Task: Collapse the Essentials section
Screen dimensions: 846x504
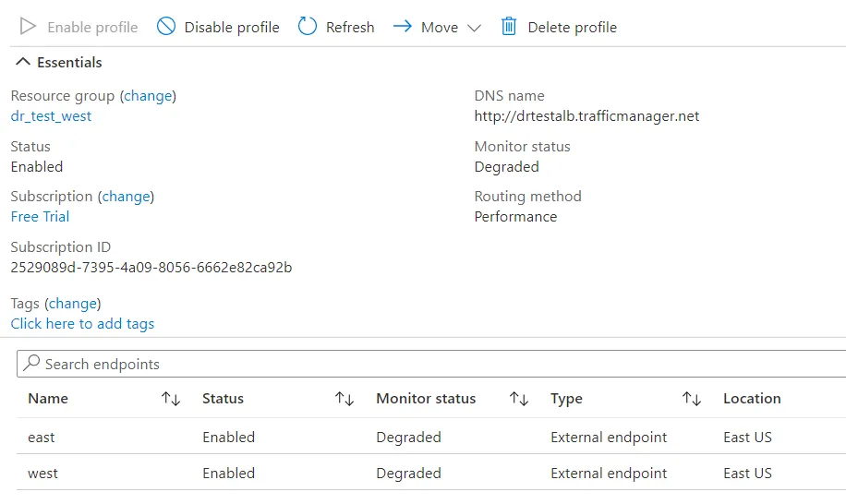Action: 23,63
